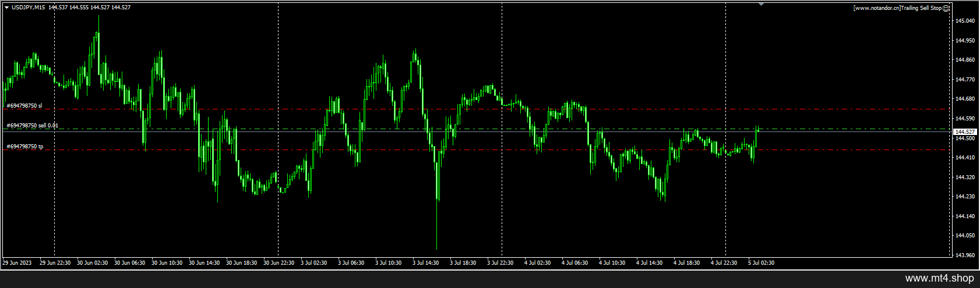Click the 144.320 price scale label
Image resolution: width=980 pixels, height=288 pixels.
point(965,177)
